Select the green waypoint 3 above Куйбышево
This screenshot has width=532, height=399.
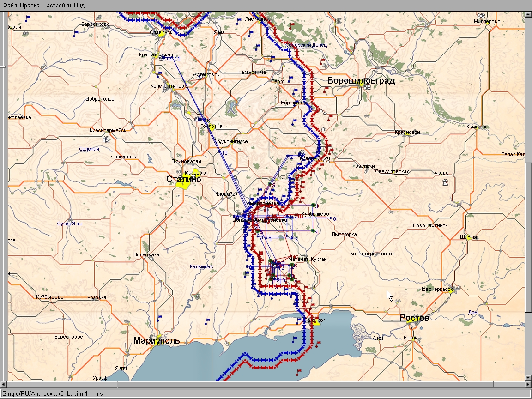[x=314, y=205]
